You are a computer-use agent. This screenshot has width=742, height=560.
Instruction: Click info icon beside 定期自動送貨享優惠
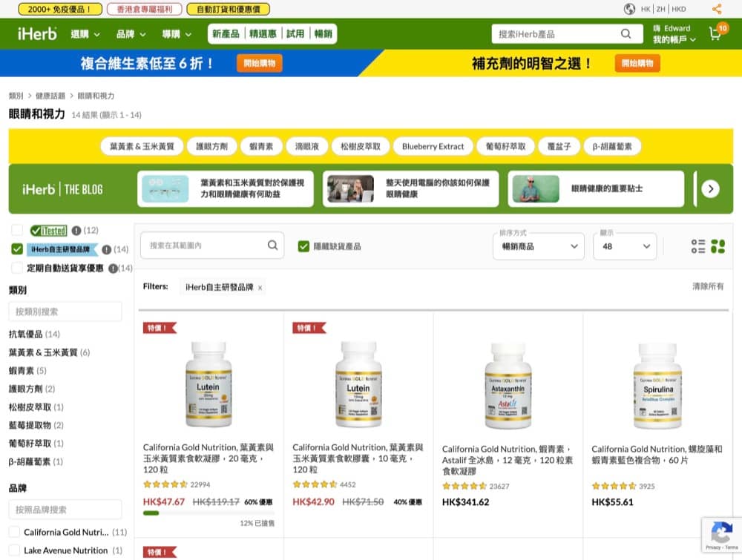(x=113, y=269)
